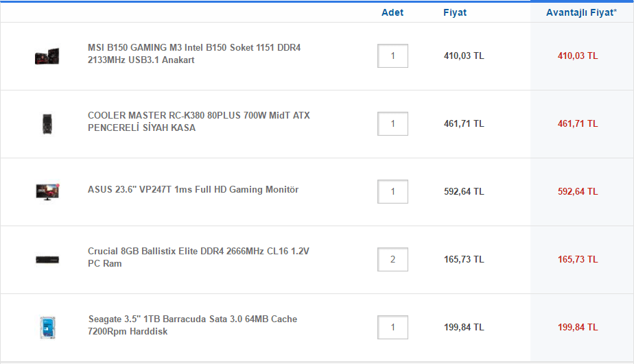Viewport: 634px width, 364px height.
Task: Click the Crucial Ballistix RAM thumbnail
Action: pyautogui.click(x=47, y=259)
